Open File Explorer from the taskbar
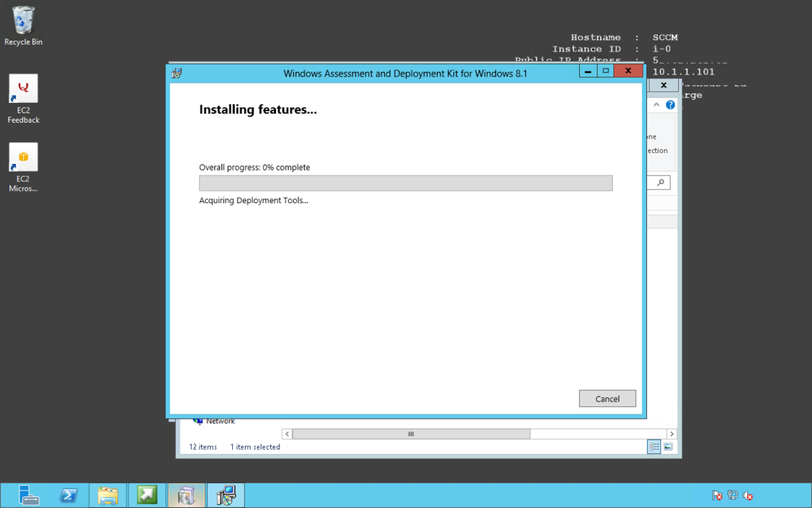Screen dimensions: 812x508 [x=108, y=495]
